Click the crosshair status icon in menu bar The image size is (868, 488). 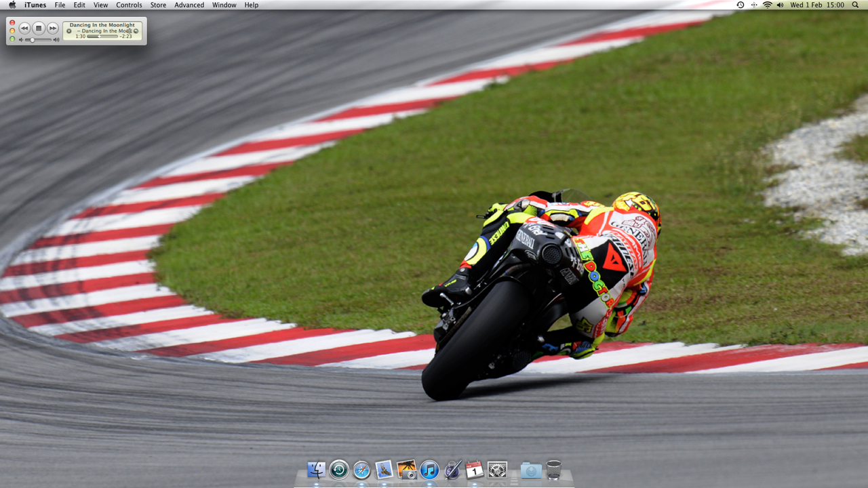754,5
